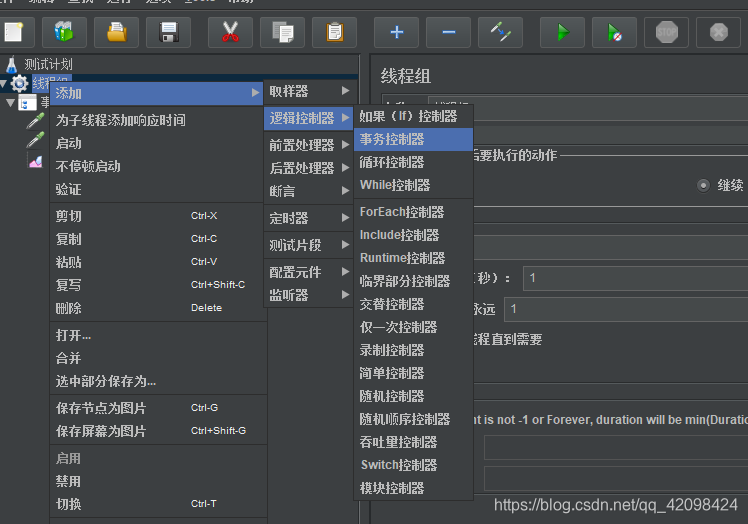The image size is (748, 524).
Task: Select the 继续 radio button
Action: pos(703,185)
